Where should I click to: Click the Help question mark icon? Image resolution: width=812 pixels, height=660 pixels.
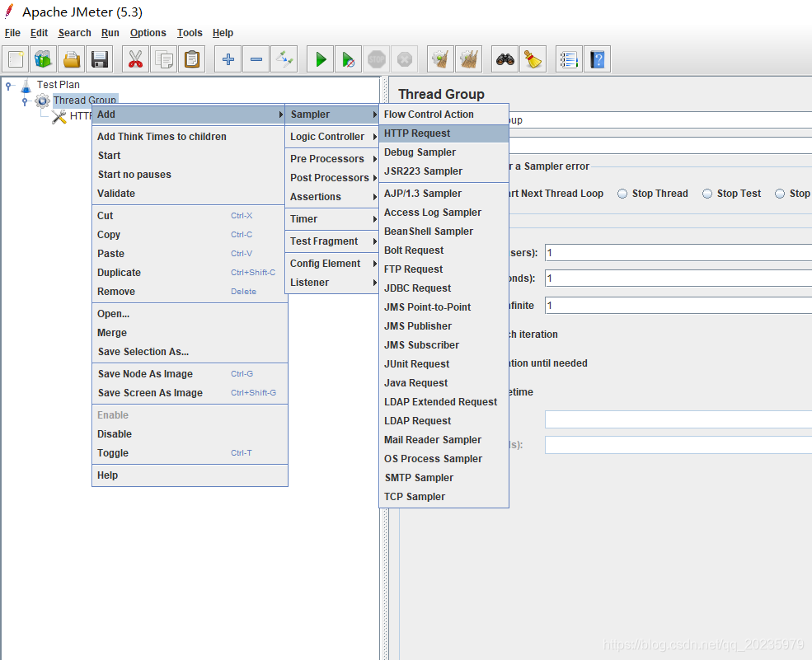[x=597, y=59]
